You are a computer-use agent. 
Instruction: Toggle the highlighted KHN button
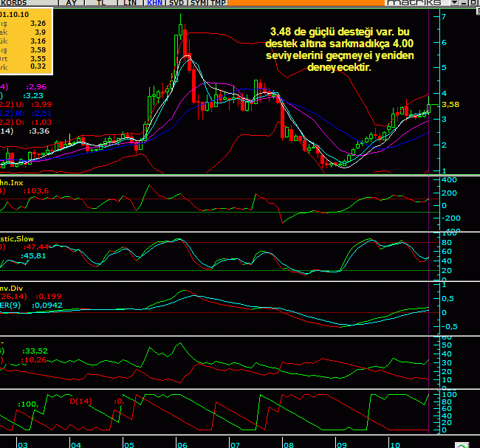coord(154,3)
